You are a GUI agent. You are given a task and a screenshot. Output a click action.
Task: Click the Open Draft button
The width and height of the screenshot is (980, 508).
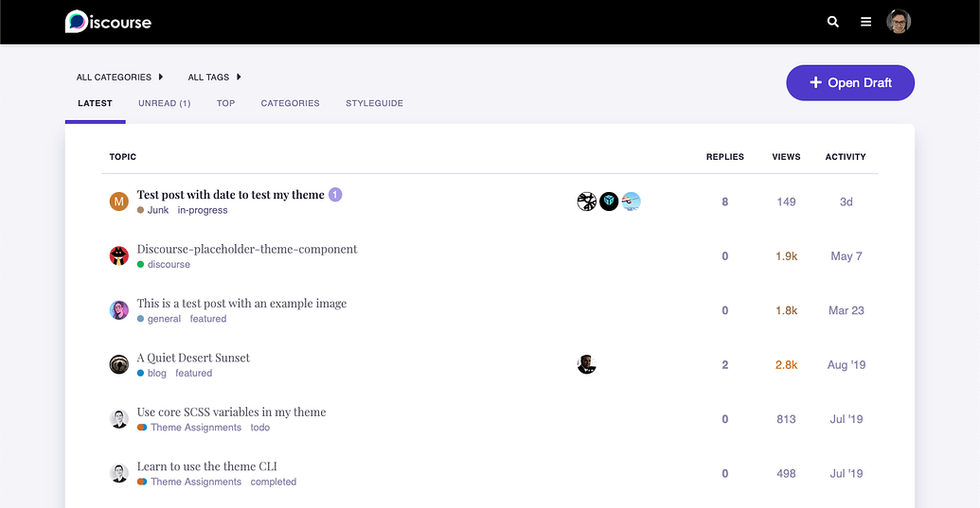coord(850,83)
